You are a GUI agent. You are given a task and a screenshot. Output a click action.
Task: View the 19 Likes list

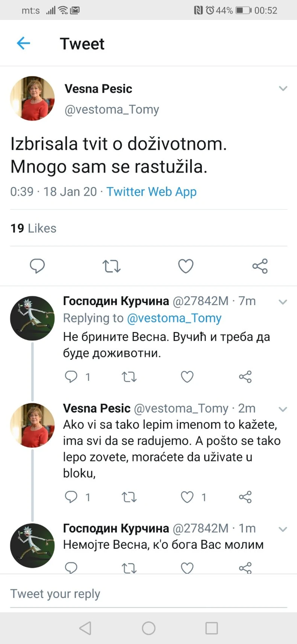33,228
